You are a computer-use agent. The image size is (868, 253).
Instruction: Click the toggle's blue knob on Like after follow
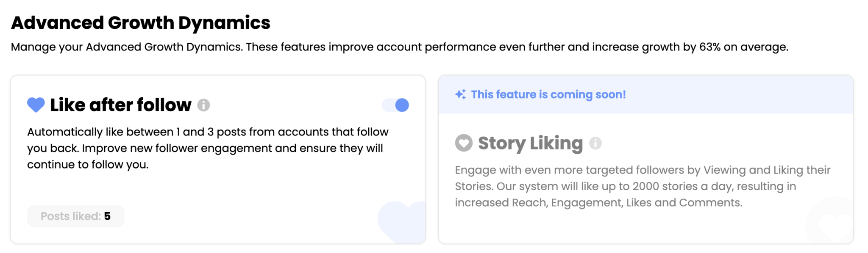click(401, 105)
